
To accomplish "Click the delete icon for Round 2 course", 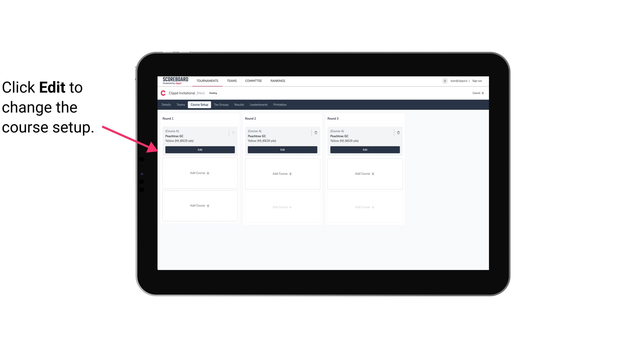I will coord(316,132).
